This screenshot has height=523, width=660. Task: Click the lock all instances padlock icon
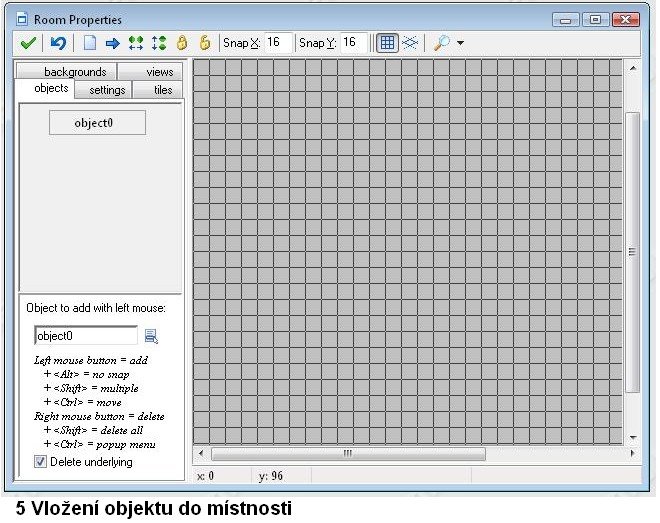pyautogui.click(x=182, y=43)
